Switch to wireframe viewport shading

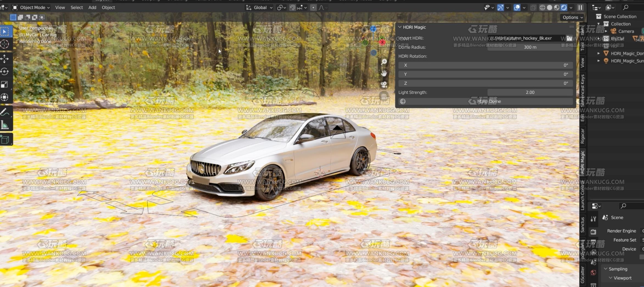coord(542,8)
